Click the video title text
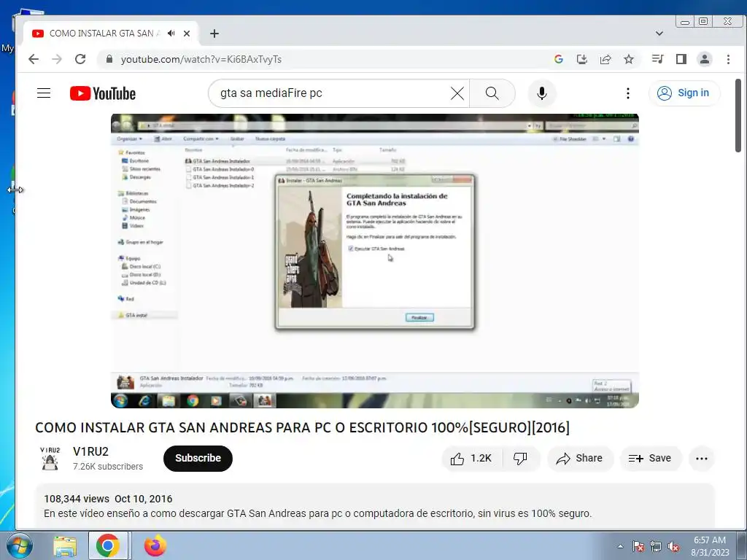Viewport: 747px width, 560px height. point(303,427)
